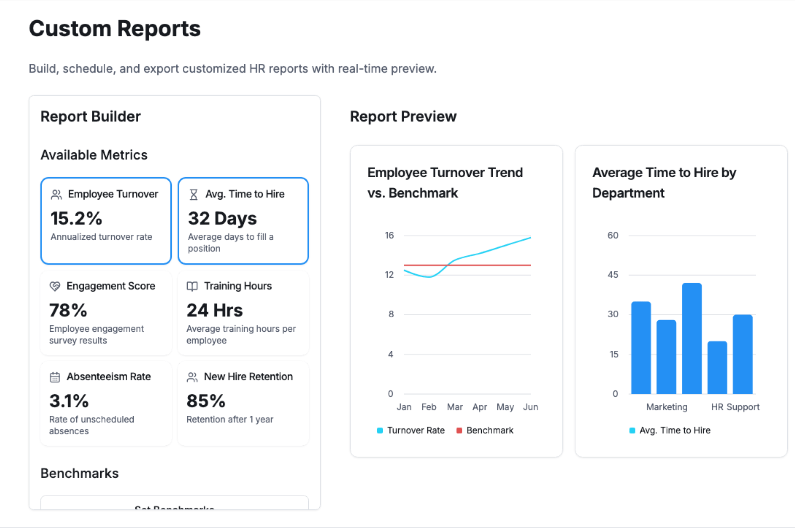Click the open book icon for Training Hours
Viewport: 812px width, 528px height.
(x=192, y=286)
